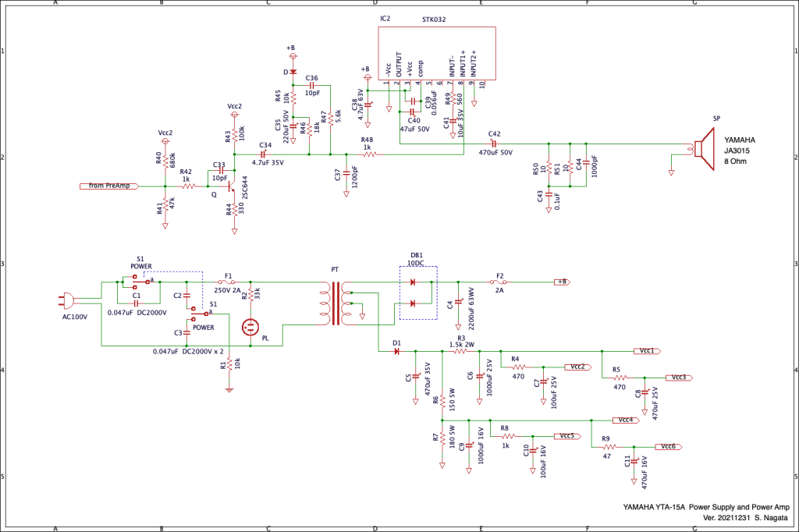Click the F2 2A fuse symbol
The image size is (799, 532).
(500, 282)
